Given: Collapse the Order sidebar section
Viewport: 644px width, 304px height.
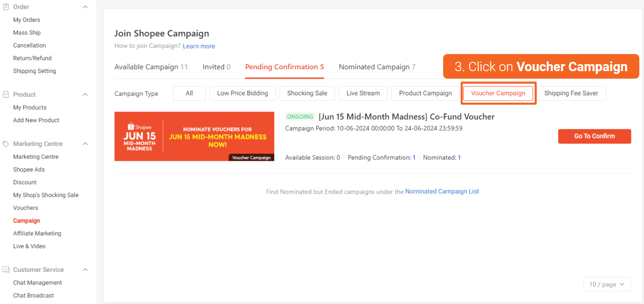Looking at the screenshot, I should 85,7.
